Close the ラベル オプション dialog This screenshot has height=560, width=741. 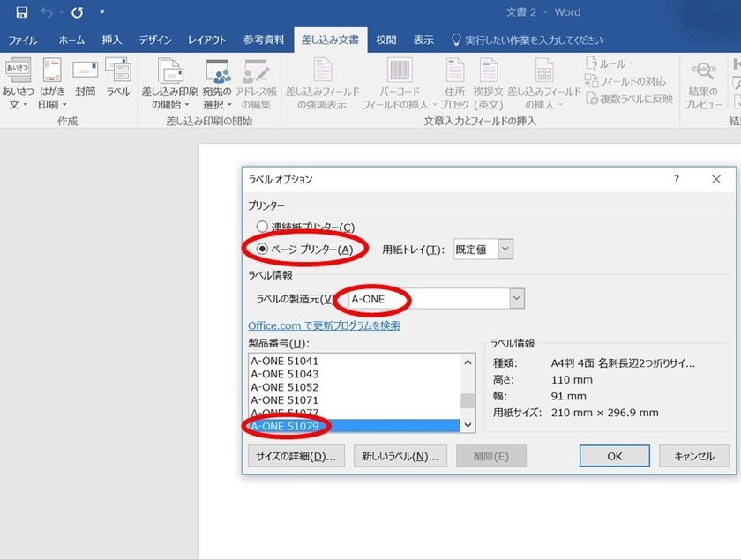tap(716, 179)
